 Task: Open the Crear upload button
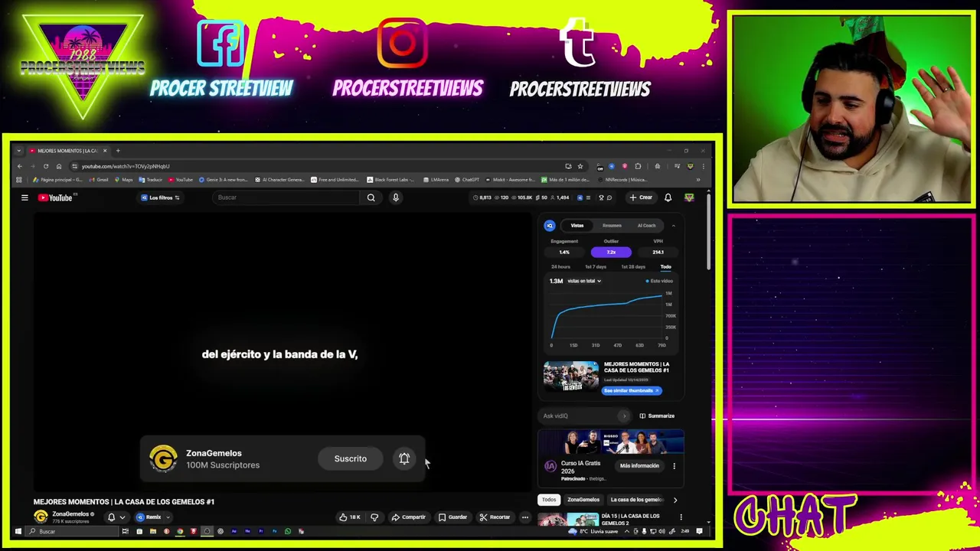click(641, 197)
